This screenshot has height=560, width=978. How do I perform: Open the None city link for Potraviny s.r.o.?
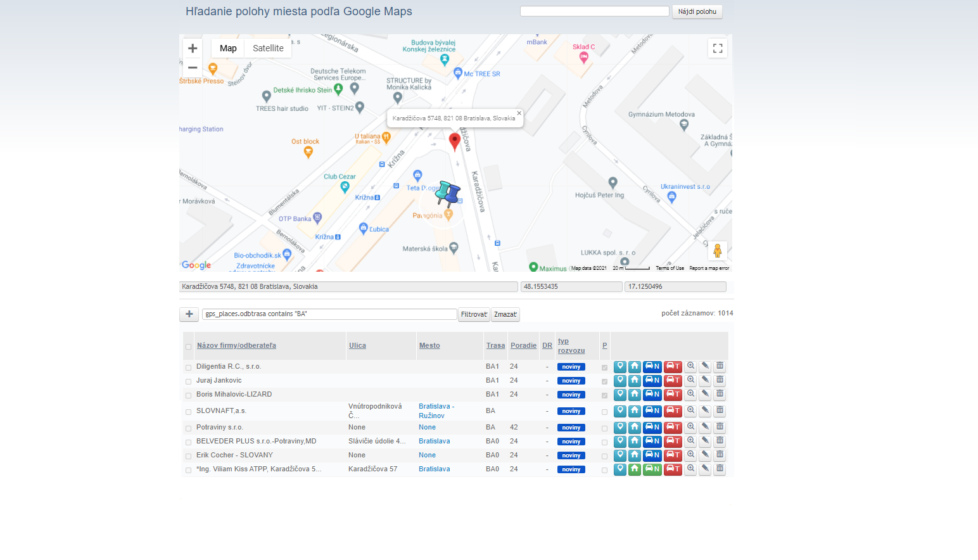click(x=427, y=428)
